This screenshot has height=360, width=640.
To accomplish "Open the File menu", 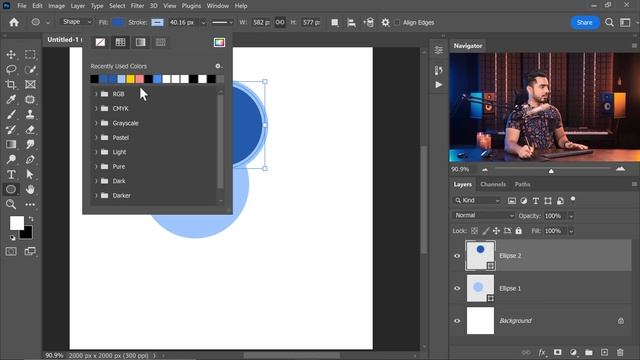I will (x=22, y=6).
